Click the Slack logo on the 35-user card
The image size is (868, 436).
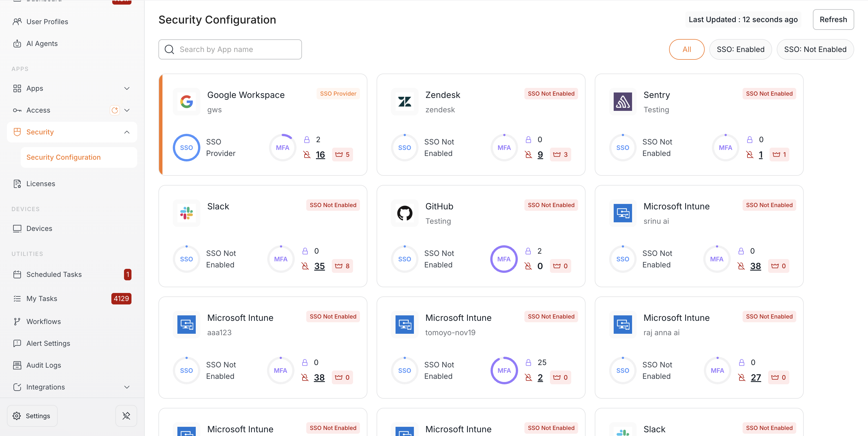[186, 213]
